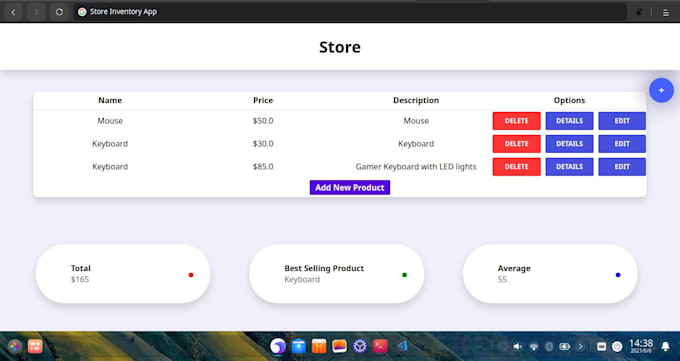Edit the $30.0 Keyboard product

(622, 144)
